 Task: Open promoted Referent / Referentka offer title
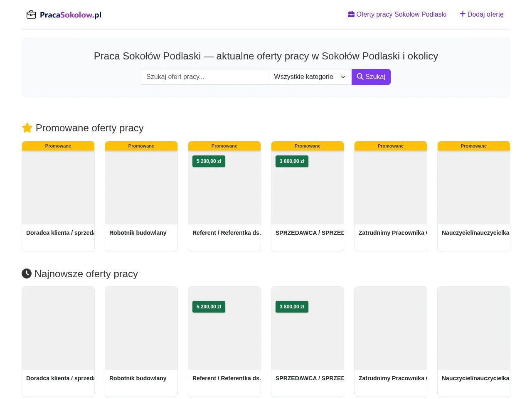(227, 233)
